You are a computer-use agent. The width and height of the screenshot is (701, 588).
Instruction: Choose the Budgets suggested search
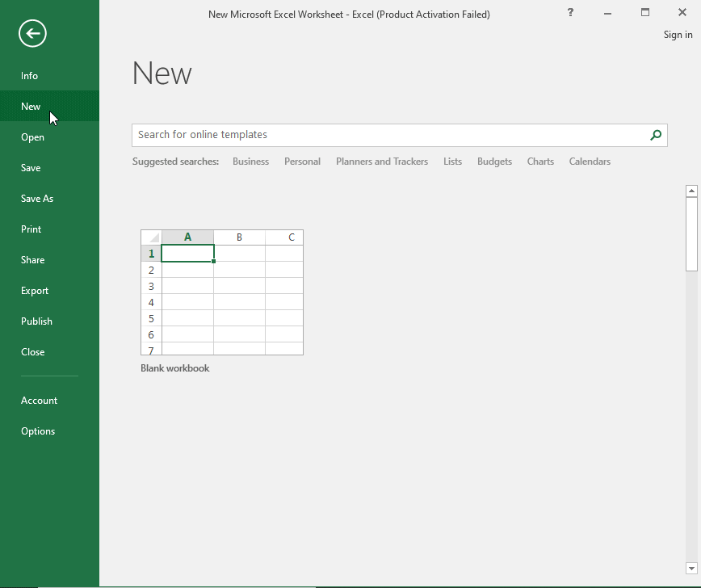494,162
